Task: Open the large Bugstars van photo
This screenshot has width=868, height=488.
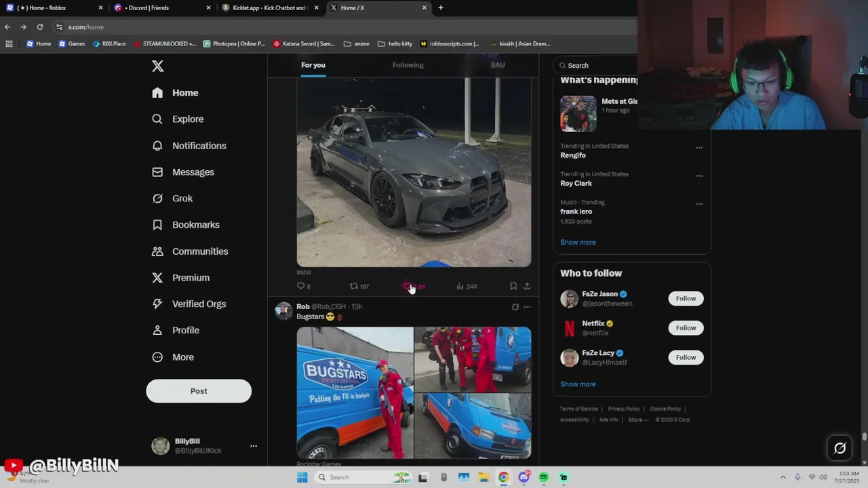Action: coord(355,393)
